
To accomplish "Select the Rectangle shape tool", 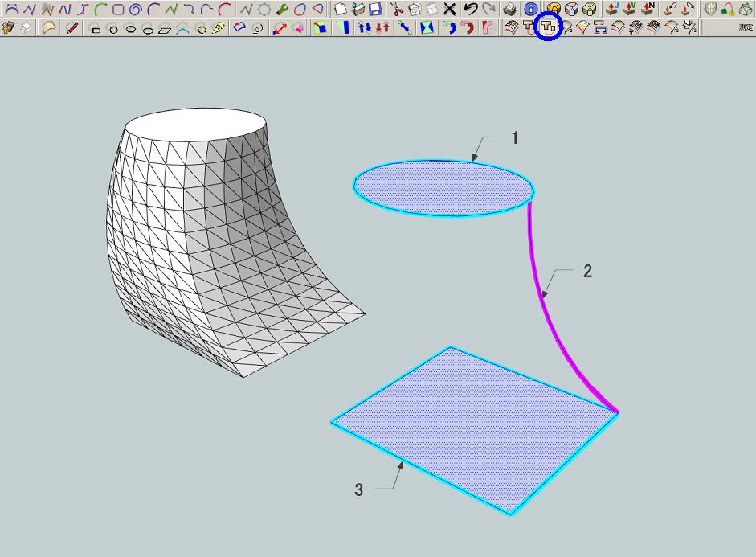I will click(x=96, y=30).
